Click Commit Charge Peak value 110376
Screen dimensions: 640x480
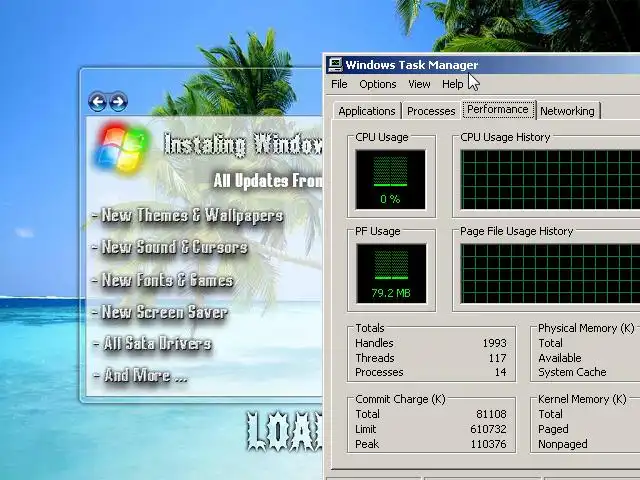click(488, 444)
